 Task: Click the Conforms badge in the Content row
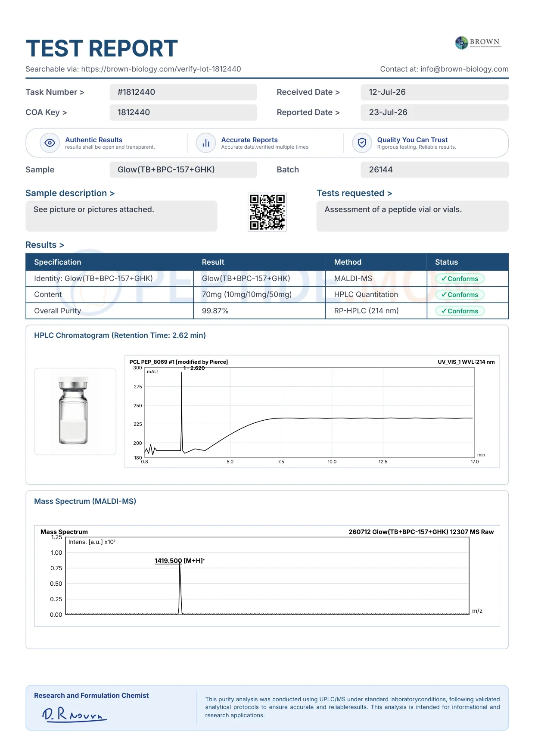460,295
